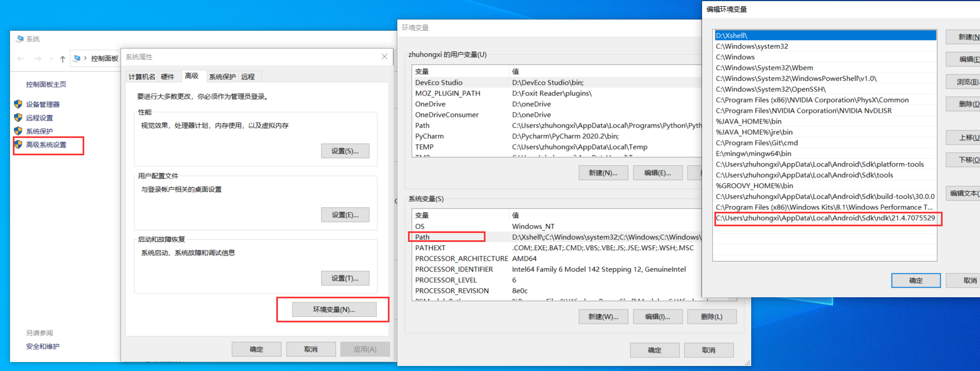Click 新建 in 编辑环境变量 dialog

pyautogui.click(x=963, y=37)
